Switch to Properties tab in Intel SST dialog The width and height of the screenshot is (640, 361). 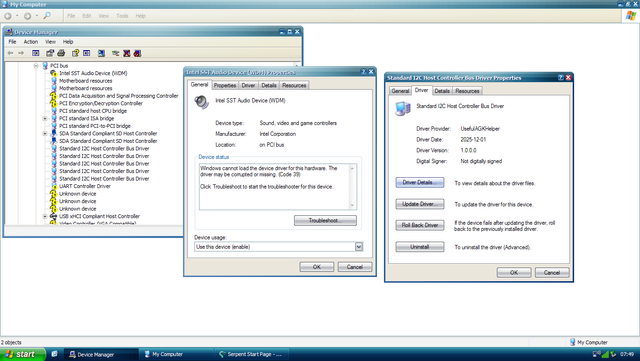(x=225, y=85)
